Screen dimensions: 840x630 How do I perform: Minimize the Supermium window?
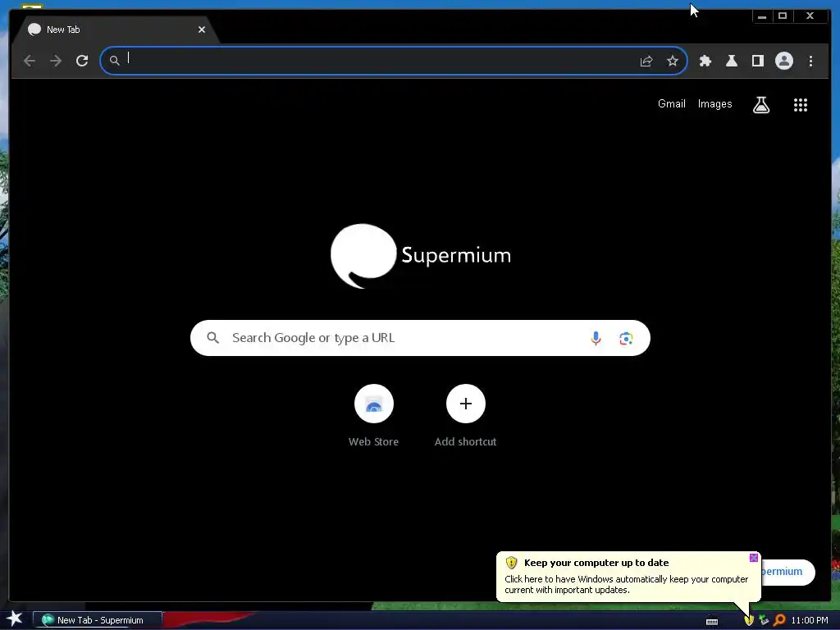762,16
